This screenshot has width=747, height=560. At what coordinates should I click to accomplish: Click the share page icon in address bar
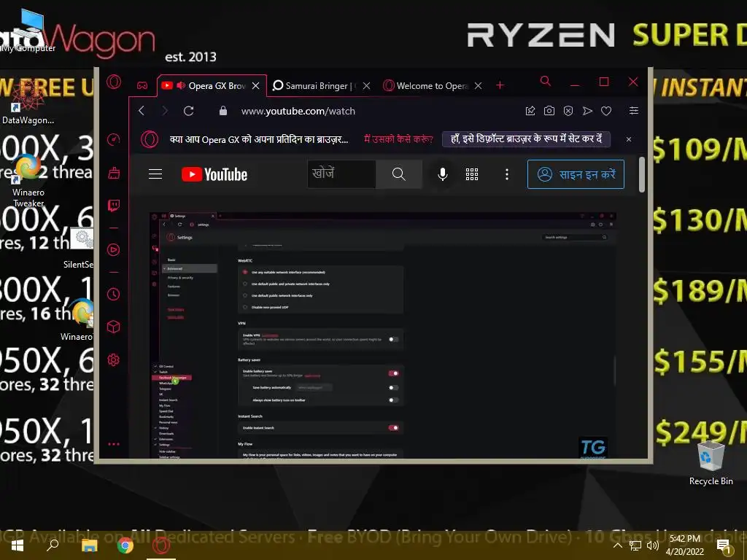tap(530, 111)
